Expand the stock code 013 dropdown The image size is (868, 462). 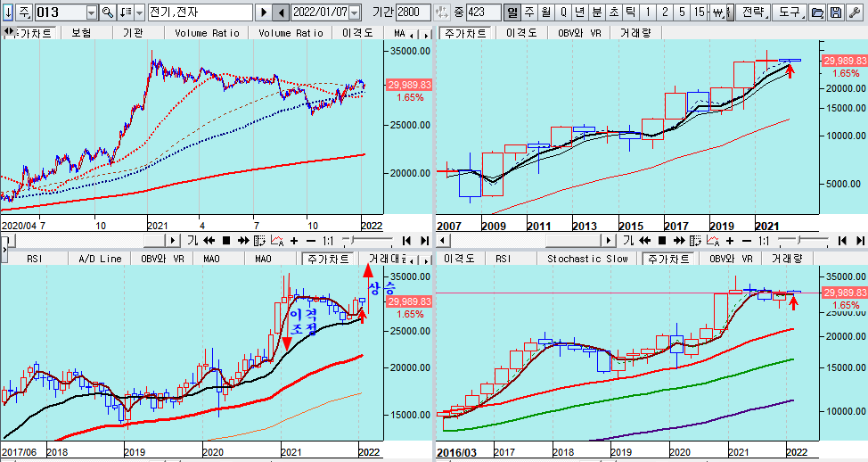(x=92, y=12)
